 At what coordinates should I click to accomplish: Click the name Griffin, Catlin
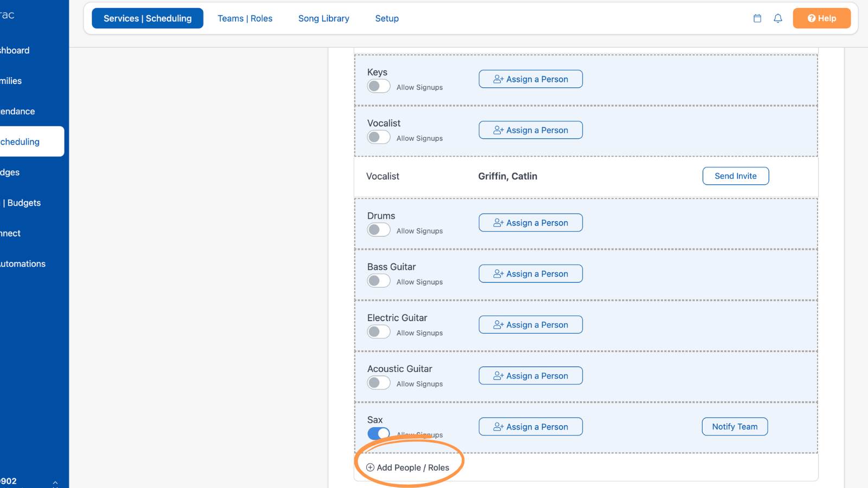click(508, 176)
